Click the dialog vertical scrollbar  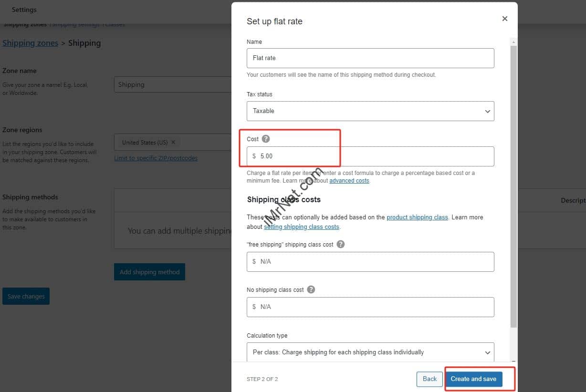[x=513, y=186]
